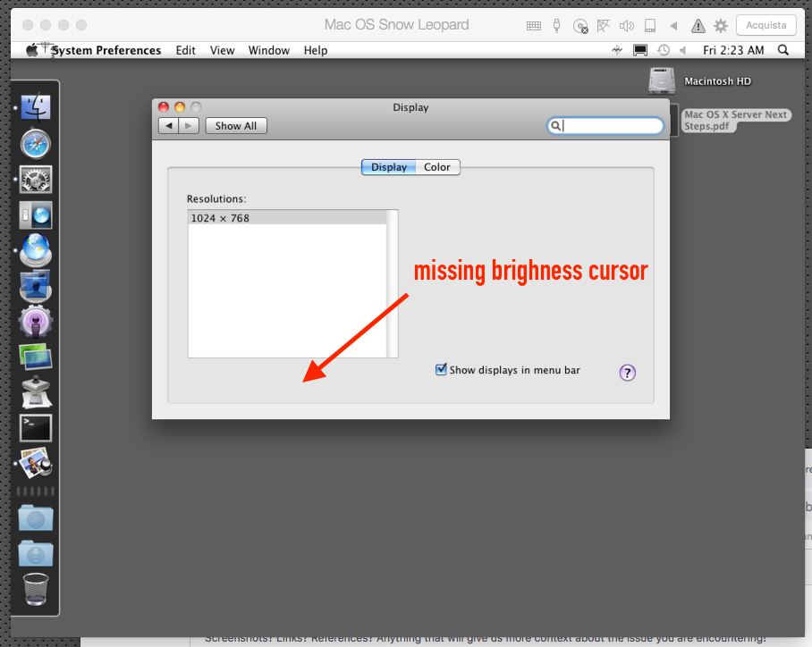
Task: Open the View menu
Action: click(x=222, y=50)
